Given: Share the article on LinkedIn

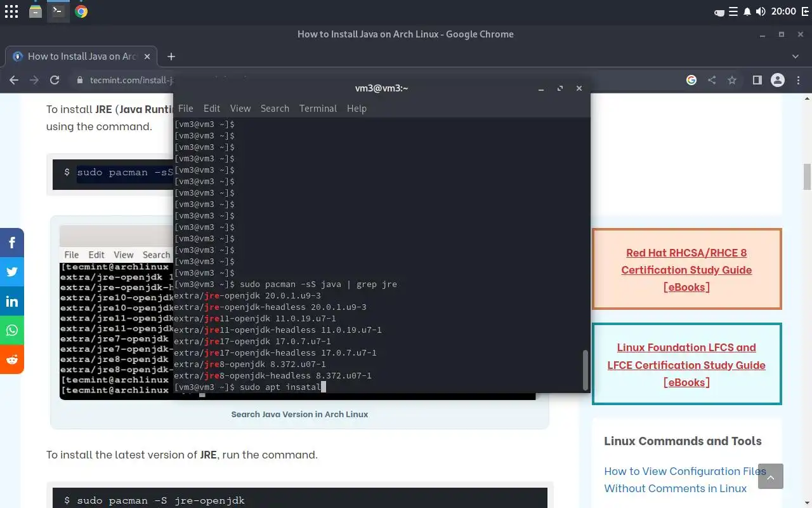Looking at the screenshot, I should (x=12, y=301).
